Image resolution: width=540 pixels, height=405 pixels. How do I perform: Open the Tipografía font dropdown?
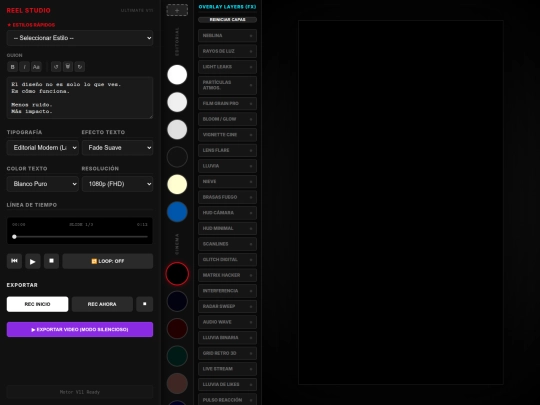43,148
